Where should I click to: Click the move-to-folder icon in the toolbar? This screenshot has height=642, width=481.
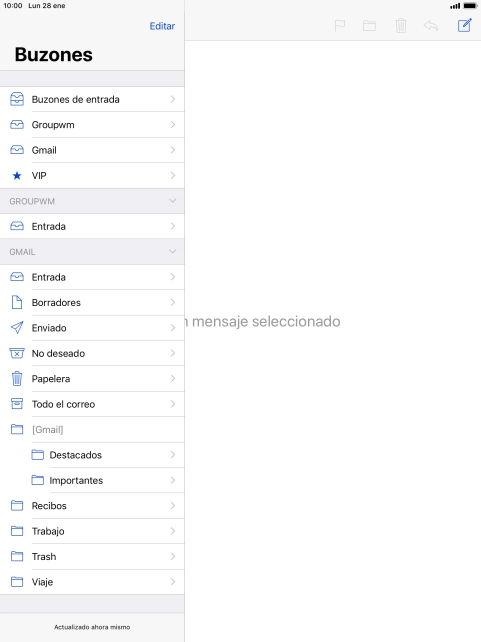[x=369, y=26]
